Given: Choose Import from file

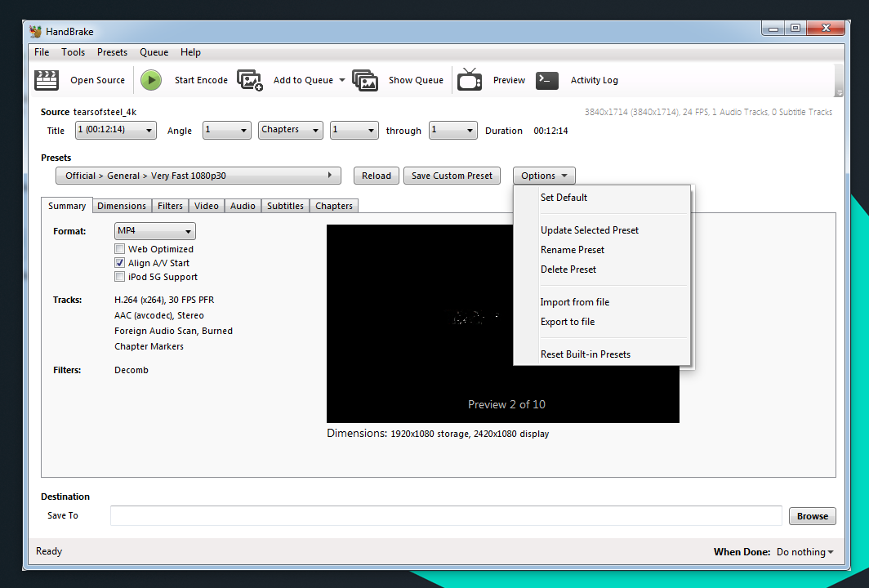Looking at the screenshot, I should (x=602, y=302).
